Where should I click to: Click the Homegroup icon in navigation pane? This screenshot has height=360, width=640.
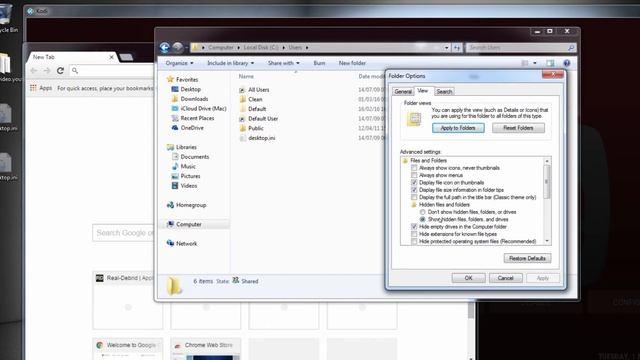tap(170, 205)
